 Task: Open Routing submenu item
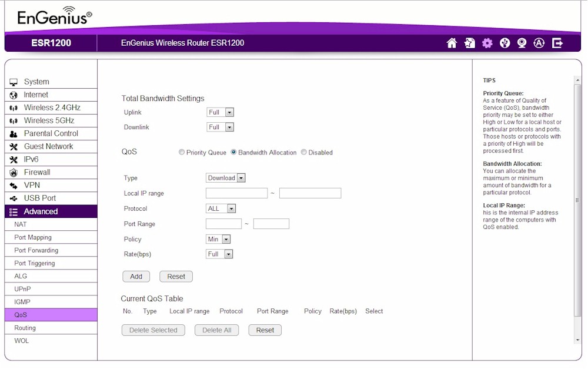point(51,328)
